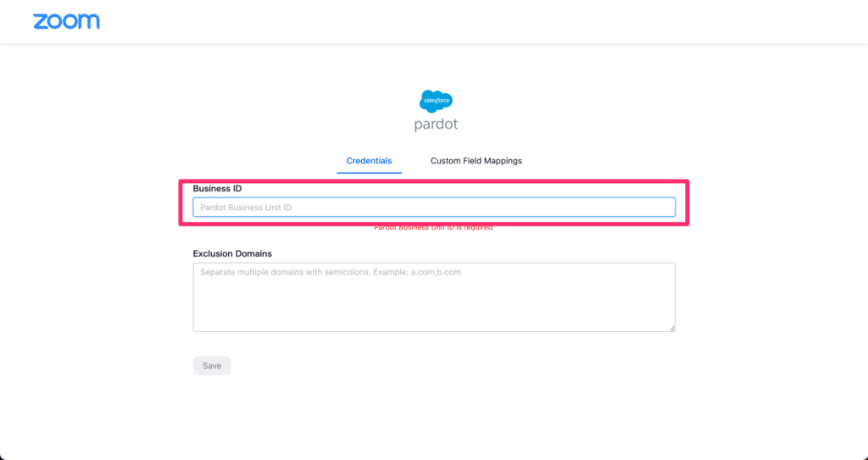The image size is (868, 460).
Task: Click the pardot wordmark below the cloud
Action: point(436,124)
